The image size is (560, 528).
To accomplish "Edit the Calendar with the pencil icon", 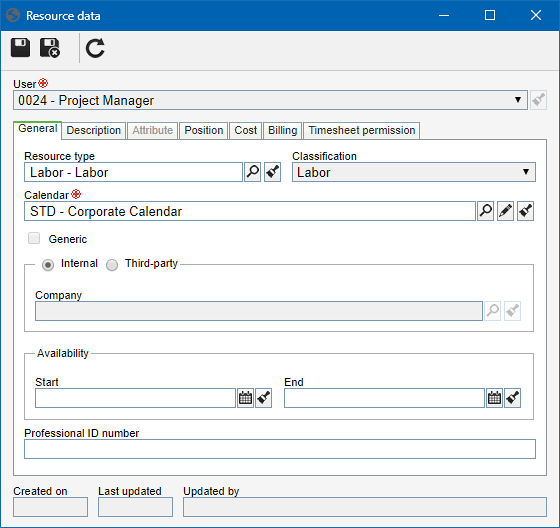I will (505, 211).
